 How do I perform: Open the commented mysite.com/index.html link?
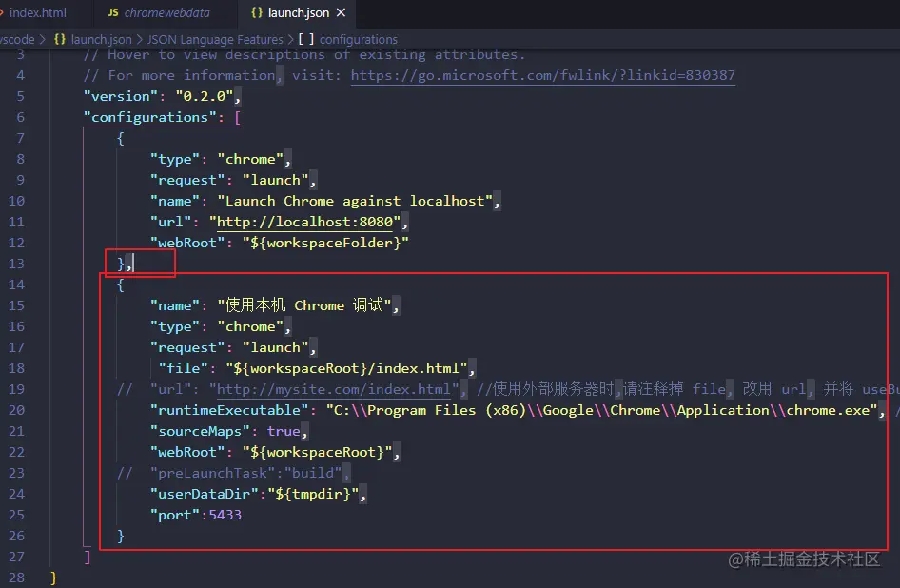[x=334, y=389]
